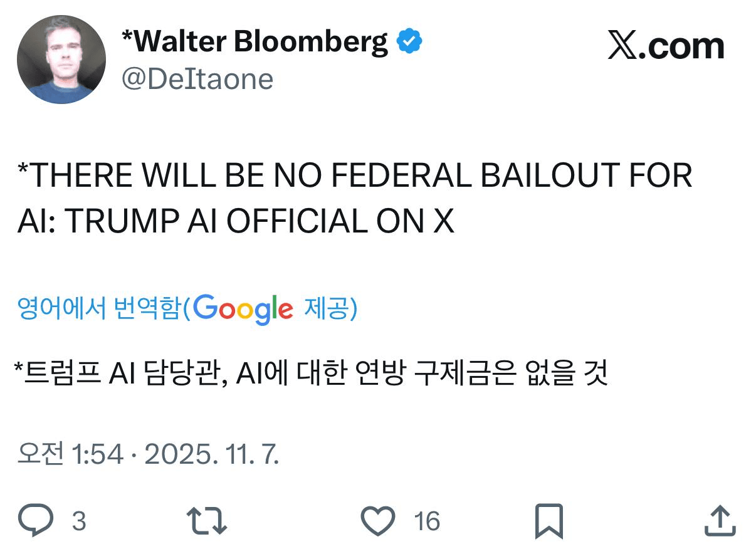Bookmark this Walter Bloomberg post

(549, 521)
